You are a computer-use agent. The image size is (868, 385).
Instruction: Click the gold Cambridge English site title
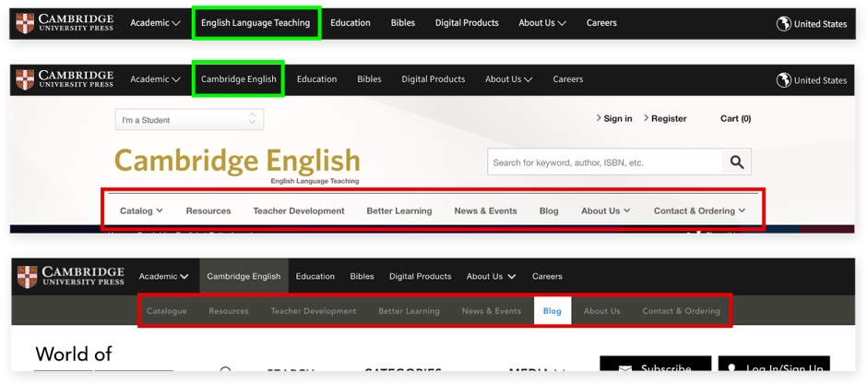point(237,161)
